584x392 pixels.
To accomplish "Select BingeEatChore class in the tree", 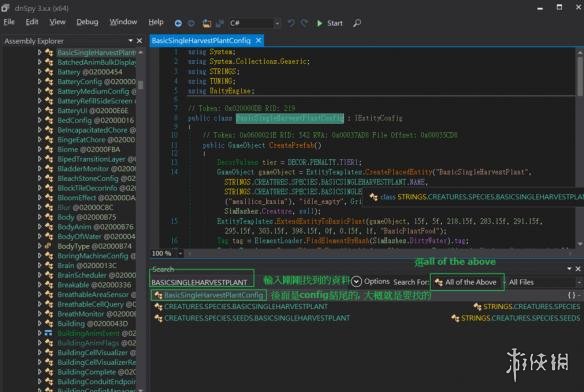I will coord(96,139).
